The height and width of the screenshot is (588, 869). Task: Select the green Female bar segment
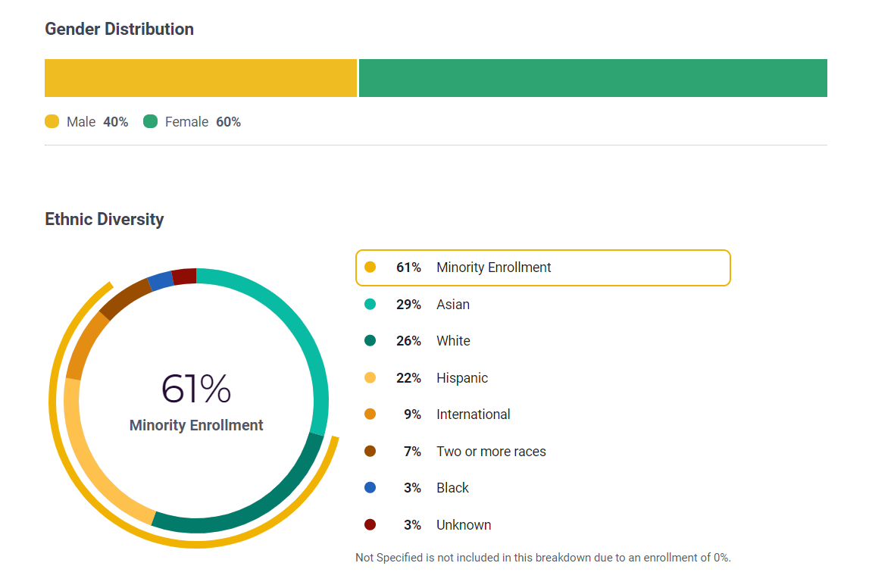(592, 78)
